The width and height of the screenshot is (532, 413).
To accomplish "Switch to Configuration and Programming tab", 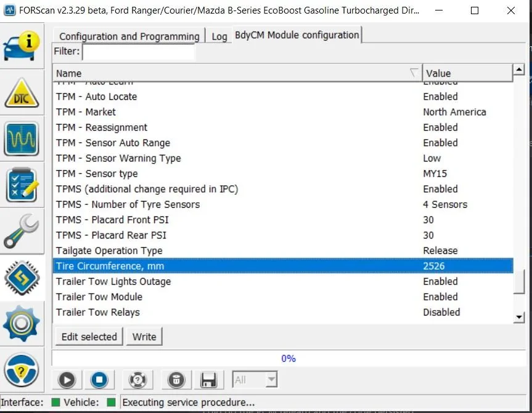I will [129, 36].
